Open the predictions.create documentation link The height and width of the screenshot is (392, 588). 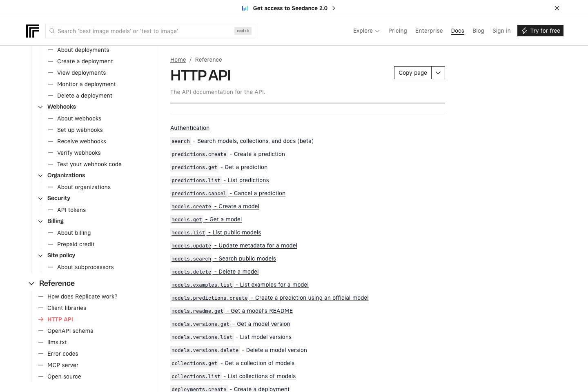[x=199, y=154]
